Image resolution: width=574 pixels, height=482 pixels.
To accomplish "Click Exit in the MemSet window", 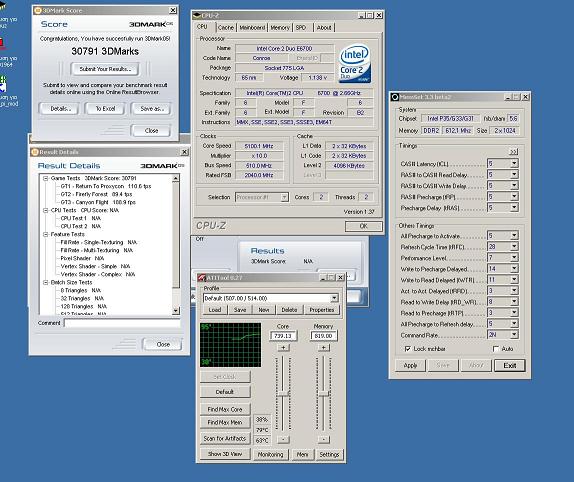I will tap(510, 365).
